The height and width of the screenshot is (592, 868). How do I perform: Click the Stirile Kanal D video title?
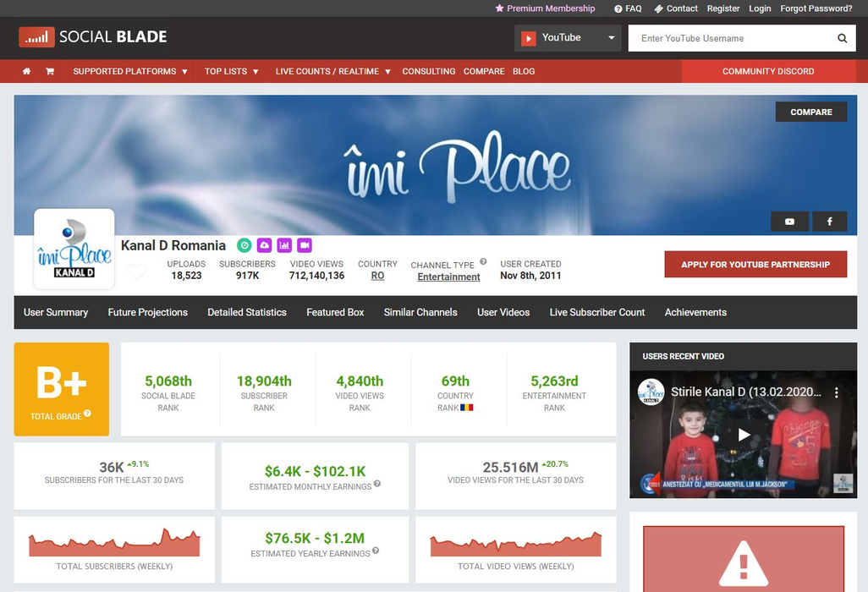click(x=745, y=392)
